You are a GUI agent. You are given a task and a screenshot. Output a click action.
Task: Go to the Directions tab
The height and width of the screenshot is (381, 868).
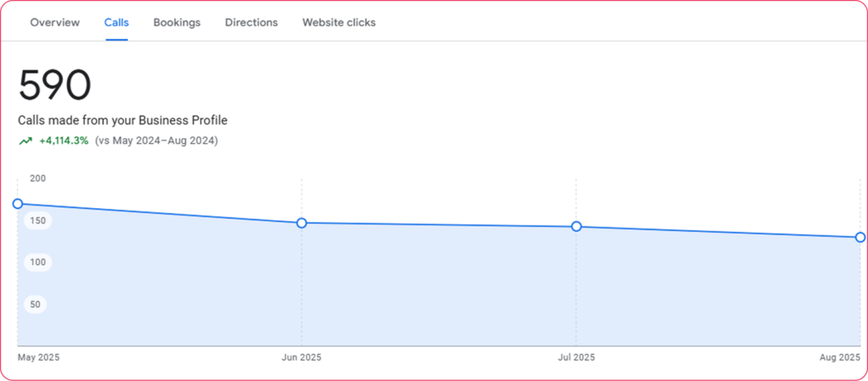point(251,23)
